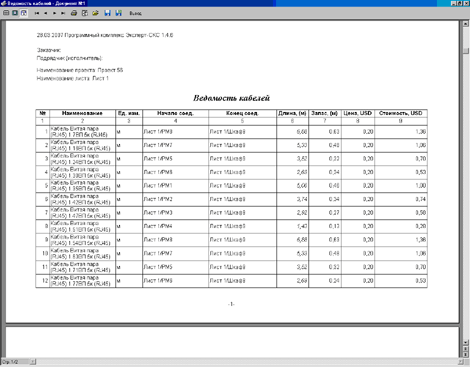Click the open folder icon to load a report
The image size is (470, 367).
coord(95,13)
